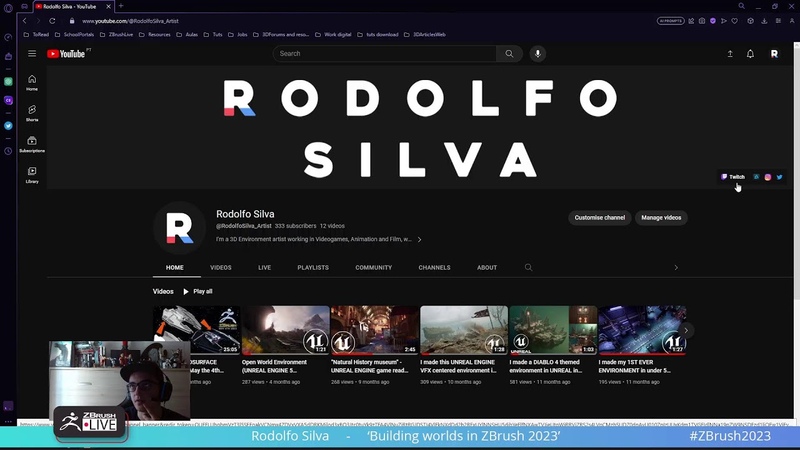800x450 pixels.
Task: Open Twitter in Opera sidebar
Action: (x=8, y=126)
